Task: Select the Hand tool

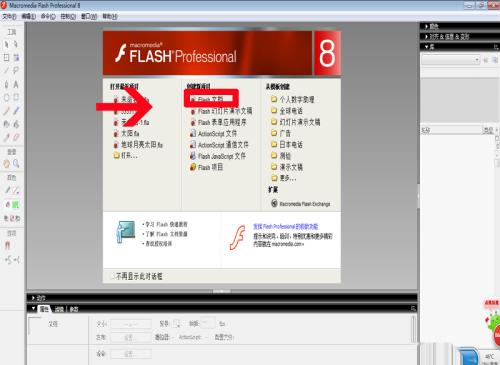Action: click(6, 164)
